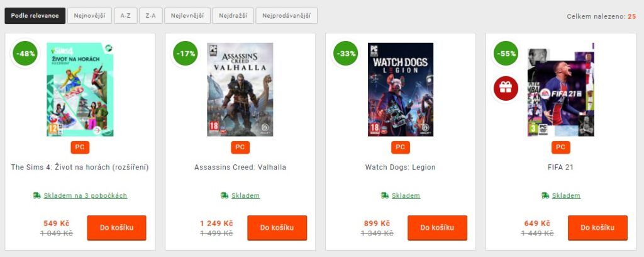Click the red gift icon on FIFA 21
The width and height of the screenshot is (644, 257).
click(506, 88)
